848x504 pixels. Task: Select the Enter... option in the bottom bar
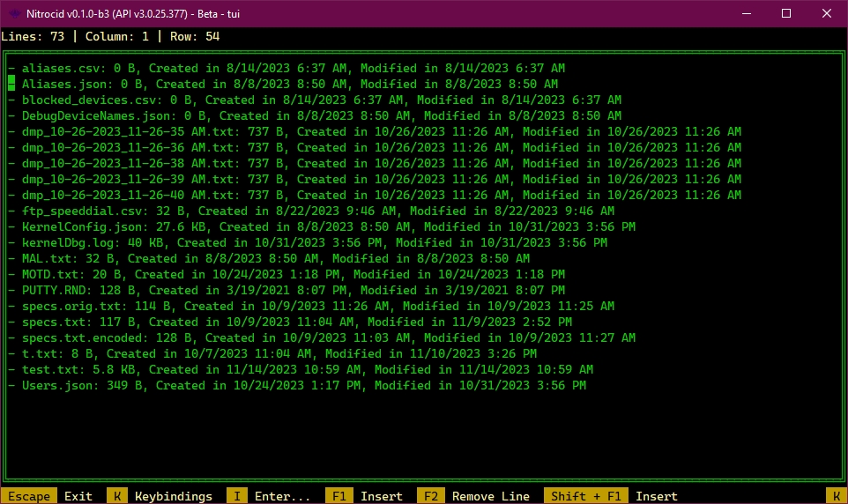[282, 496]
